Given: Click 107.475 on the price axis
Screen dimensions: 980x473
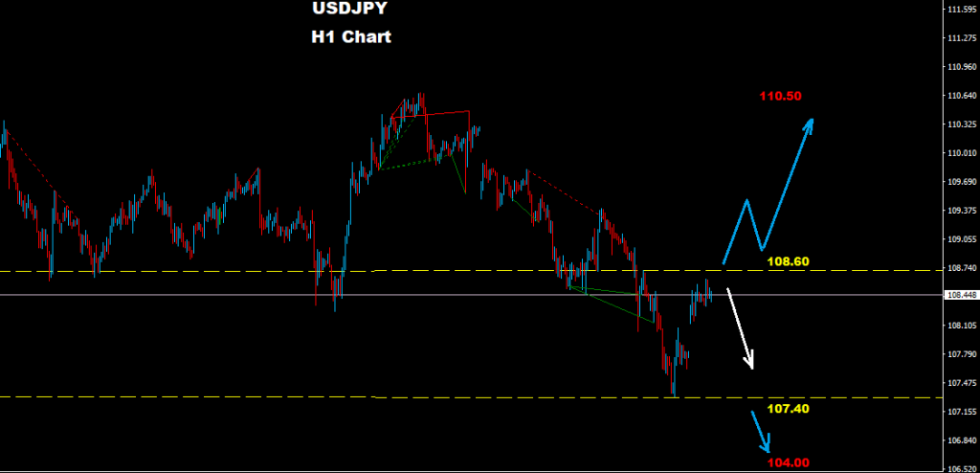Looking at the screenshot, I should (x=963, y=384).
